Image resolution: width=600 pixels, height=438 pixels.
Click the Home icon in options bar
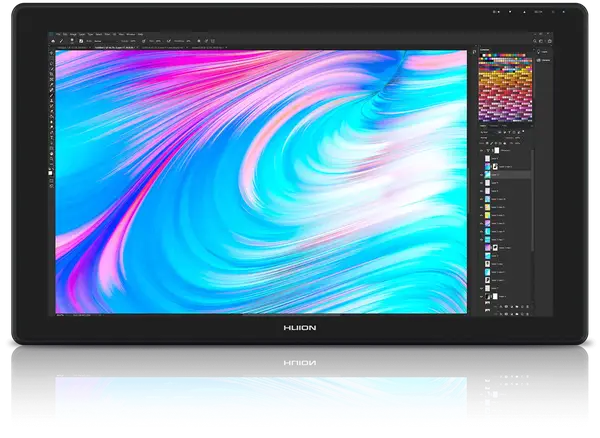pyautogui.click(x=53, y=41)
